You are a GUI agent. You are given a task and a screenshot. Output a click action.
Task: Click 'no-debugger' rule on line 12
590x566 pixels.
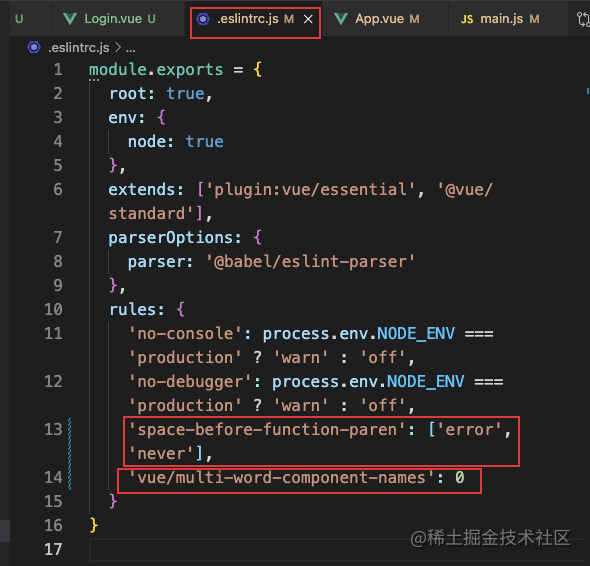tap(190, 382)
